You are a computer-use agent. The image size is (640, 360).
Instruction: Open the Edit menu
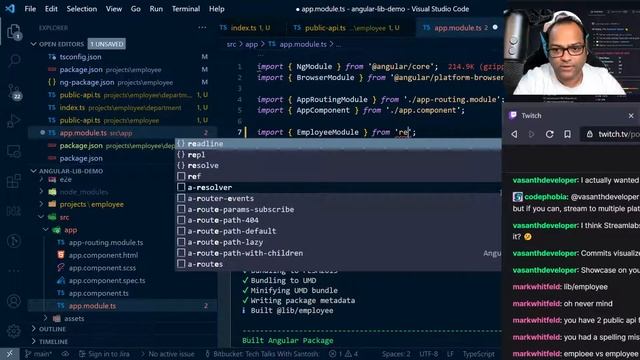[x=51, y=9]
